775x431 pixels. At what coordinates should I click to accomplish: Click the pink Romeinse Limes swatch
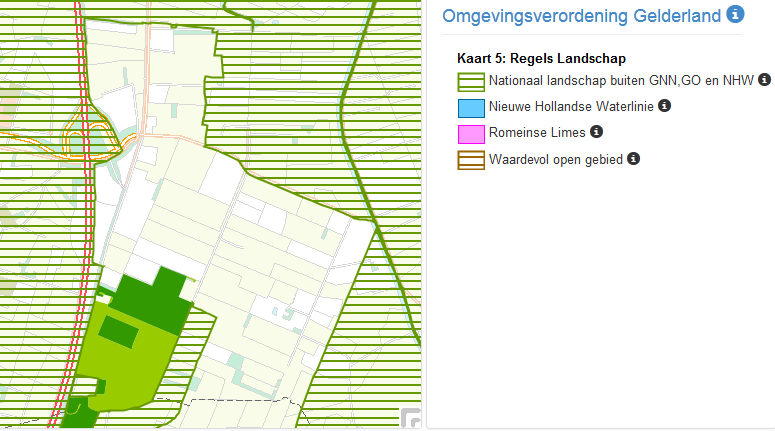point(471,134)
